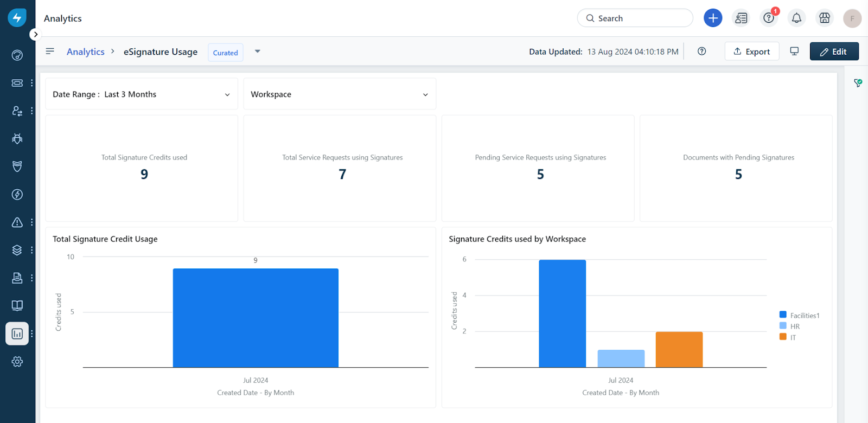Open the Date Range Last 3 Months dropdown
Viewport: 868px width, 423px height.
coord(142,94)
